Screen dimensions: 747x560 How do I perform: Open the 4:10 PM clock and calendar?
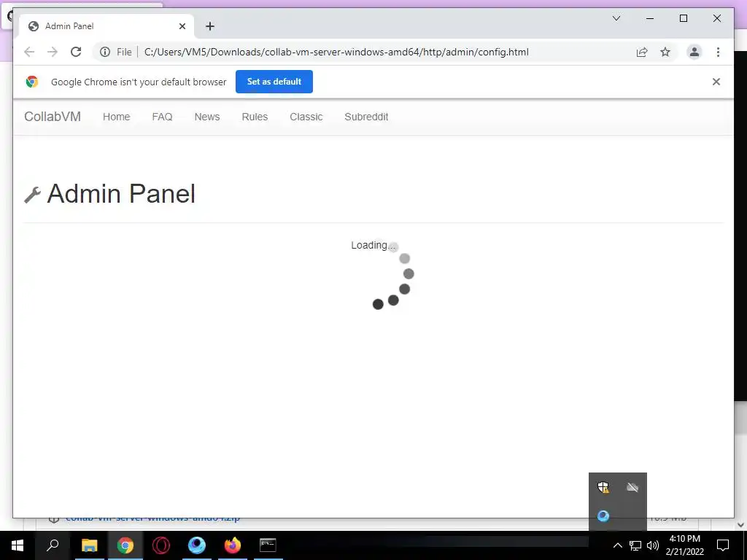[684, 545]
